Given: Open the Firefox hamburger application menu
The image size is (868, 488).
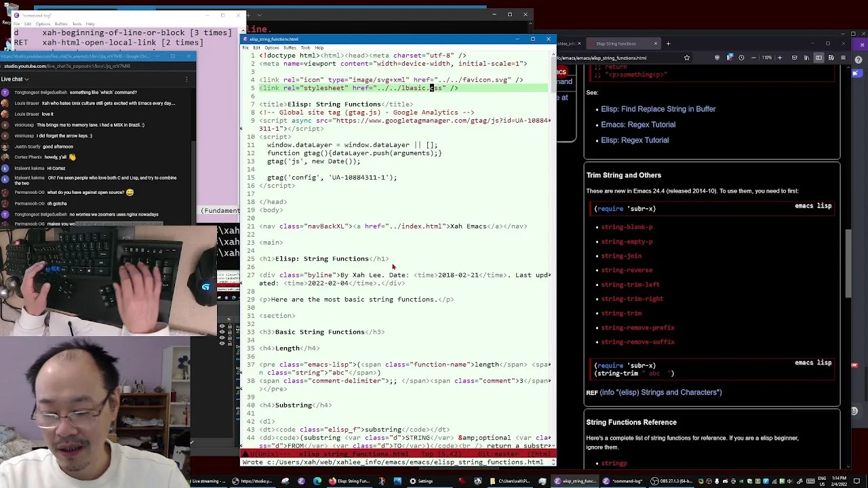Looking at the screenshot, I should coord(843,58).
